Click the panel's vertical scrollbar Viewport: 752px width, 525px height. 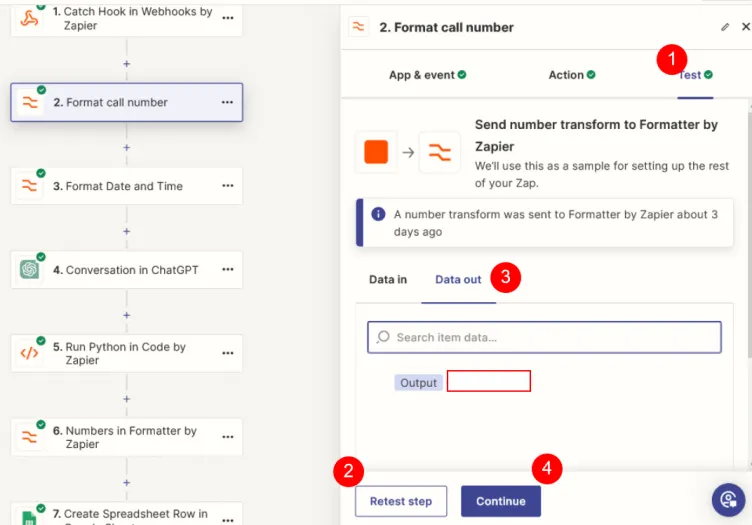(749, 235)
